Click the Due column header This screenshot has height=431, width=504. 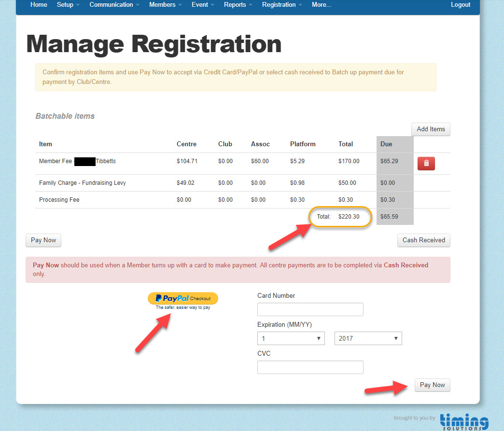[386, 144]
